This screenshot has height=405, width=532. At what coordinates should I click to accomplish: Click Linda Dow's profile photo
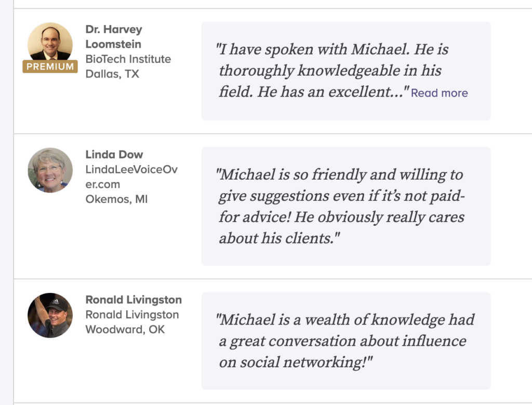coord(50,170)
